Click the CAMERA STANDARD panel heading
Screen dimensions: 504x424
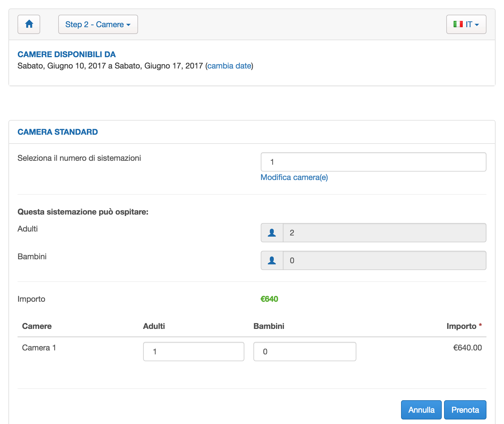[58, 132]
